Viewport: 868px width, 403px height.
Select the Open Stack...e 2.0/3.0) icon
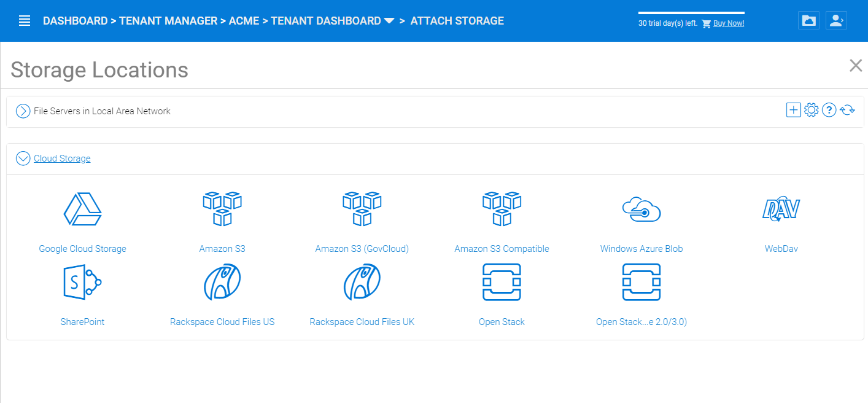pyautogui.click(x=641, y=282)
